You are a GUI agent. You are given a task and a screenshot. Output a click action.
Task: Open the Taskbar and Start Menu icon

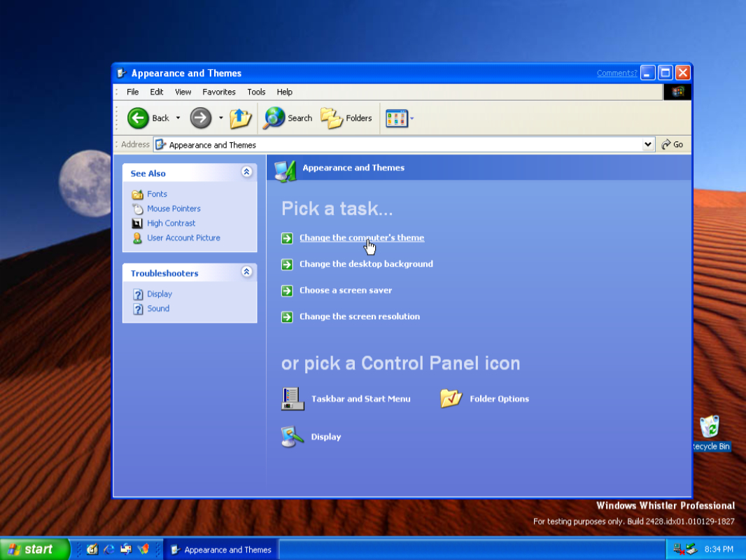293,398
